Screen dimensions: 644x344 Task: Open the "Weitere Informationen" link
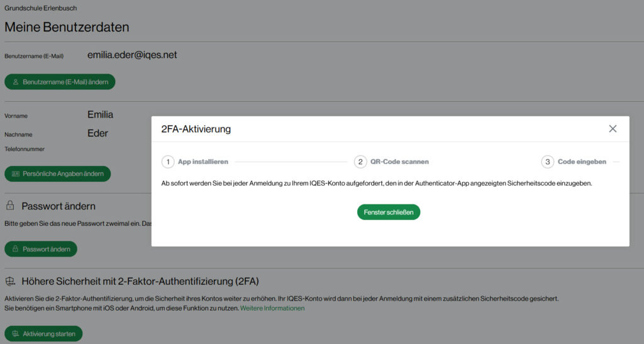coord(272,308)
